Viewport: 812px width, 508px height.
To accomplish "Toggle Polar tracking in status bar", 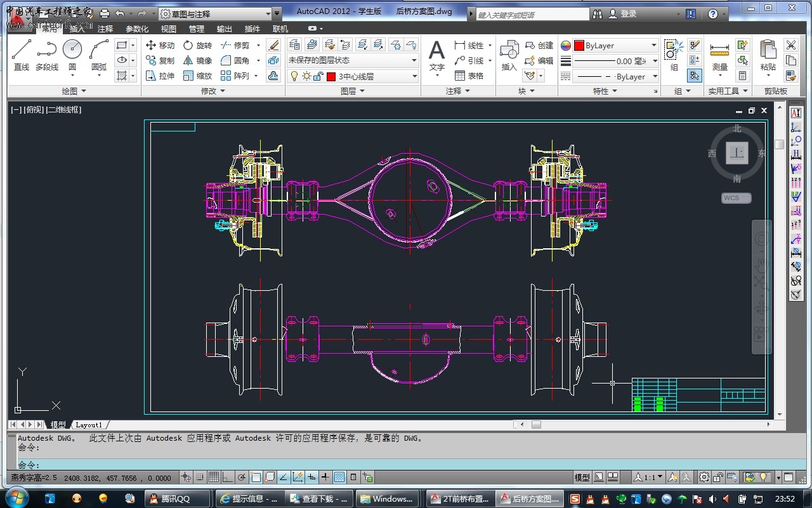I will pyautogui.click(x=242, y=477).
